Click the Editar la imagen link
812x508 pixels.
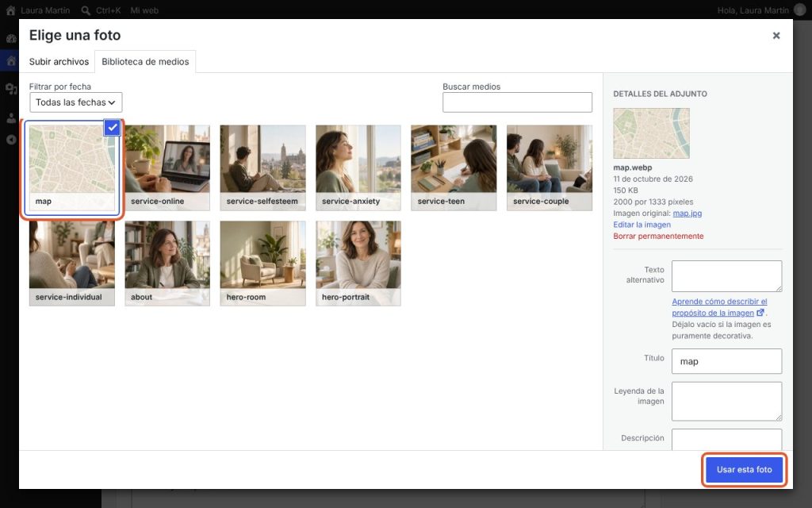coord(642,225)
